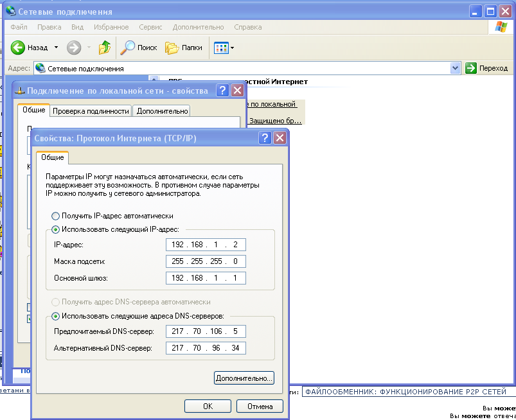Click the subnet mask input field
This screenshot has height=420, width=516.
pyautogui.click(x=205, y=261)
